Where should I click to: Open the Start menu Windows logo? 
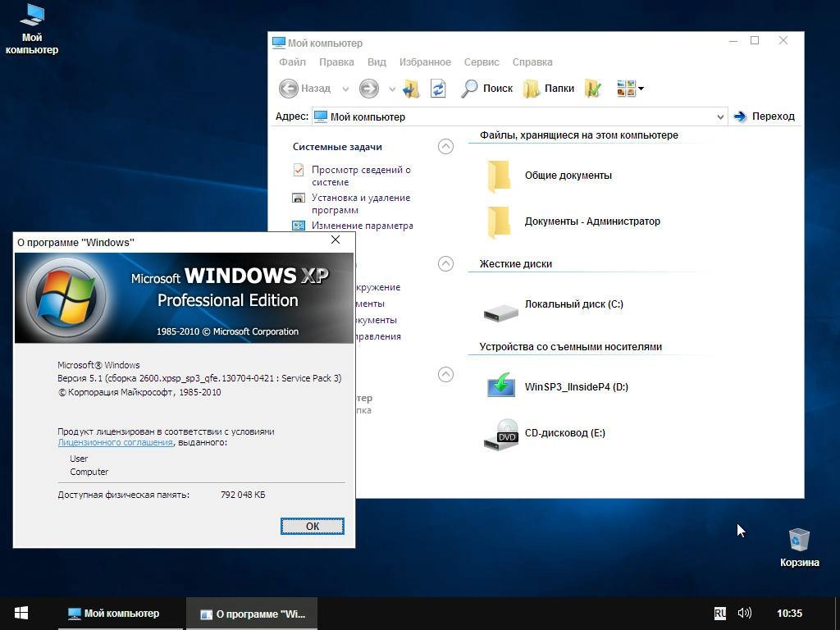pos(21,614)
